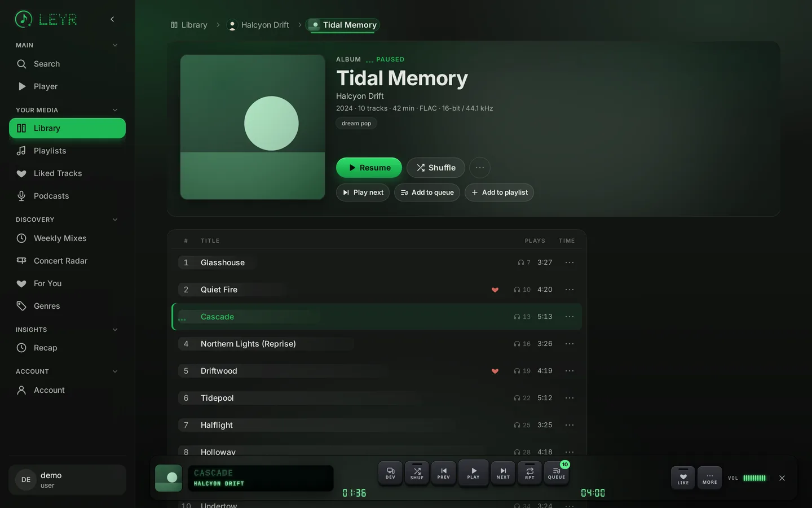Open options for Halflight track
This screenshot has width=812, height=508.
[570, 425]
